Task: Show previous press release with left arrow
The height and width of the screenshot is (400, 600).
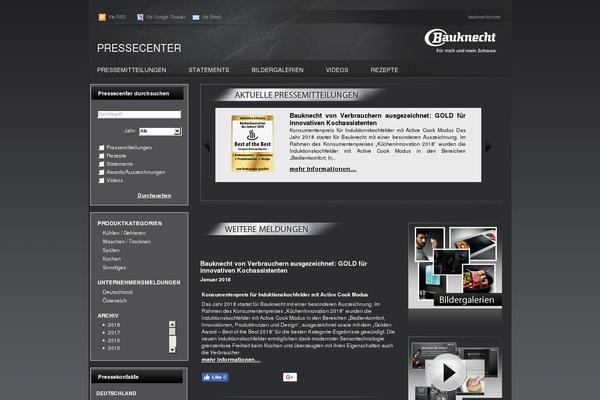Action: point(207,146)
